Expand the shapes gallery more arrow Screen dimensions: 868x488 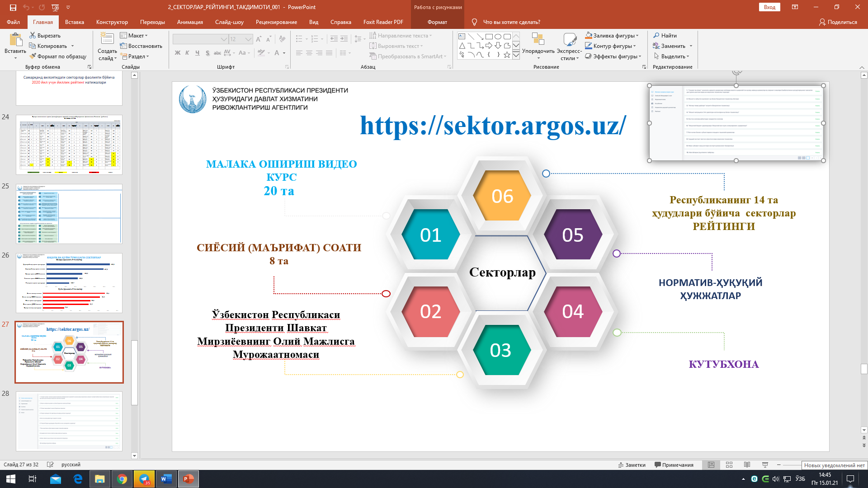(516, 55)
